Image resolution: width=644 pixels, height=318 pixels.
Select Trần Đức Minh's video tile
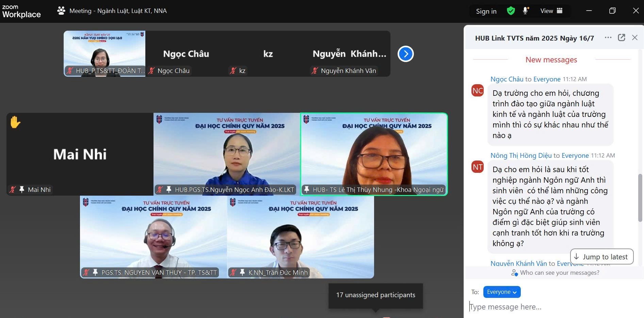(301, 237)
